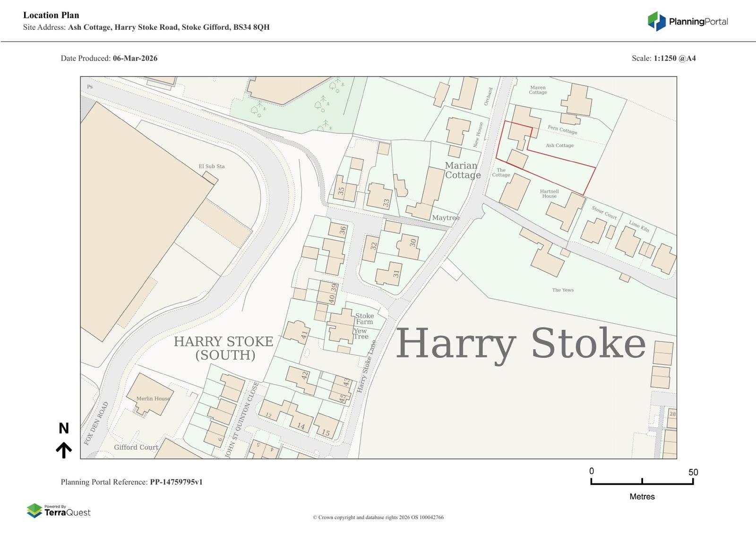Click the Site Address line in header
756x535 pixels.
(x=146, y=27)
